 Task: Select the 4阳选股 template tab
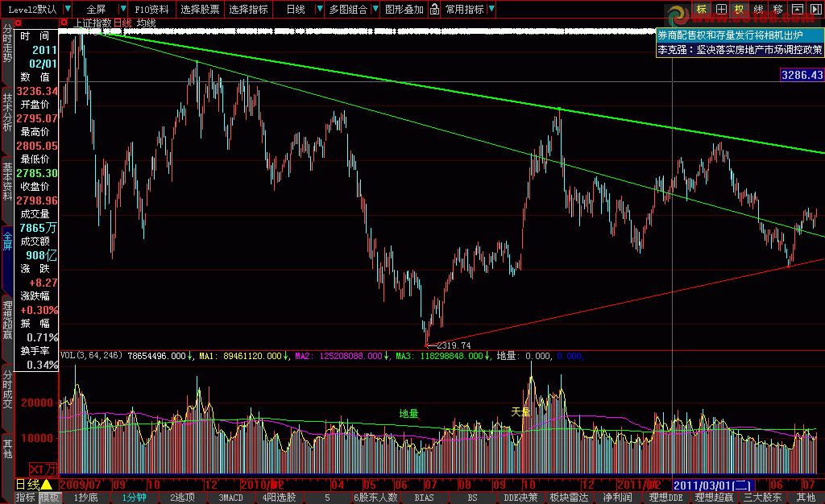click(279, 498)
